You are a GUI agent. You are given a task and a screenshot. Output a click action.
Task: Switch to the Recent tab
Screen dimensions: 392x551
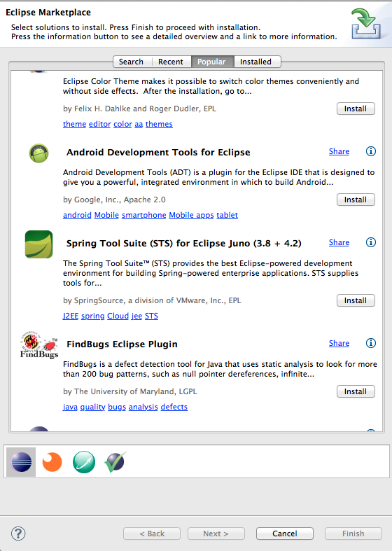pos(171,62)
